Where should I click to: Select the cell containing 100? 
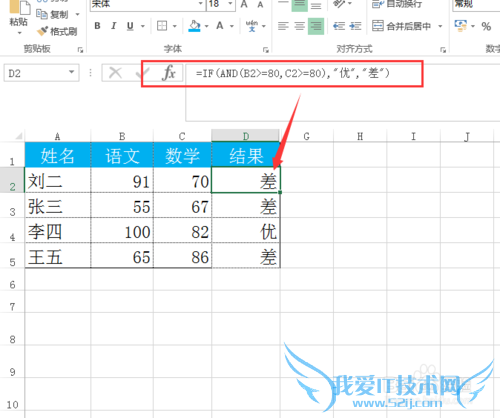(122, 231)
